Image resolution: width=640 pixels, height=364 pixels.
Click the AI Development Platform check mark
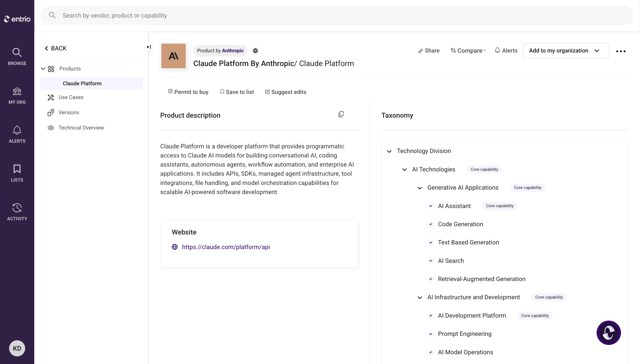(x=431, y=316)
